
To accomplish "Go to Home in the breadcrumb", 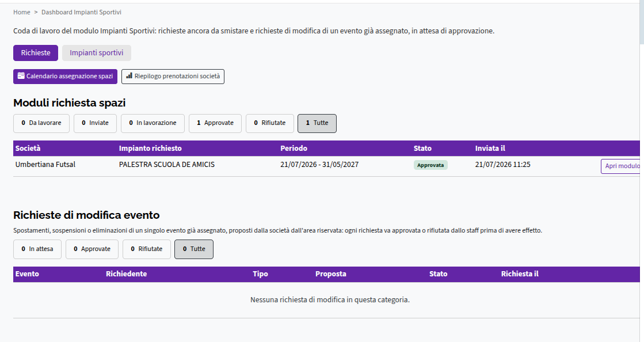I will click(x=22, y=12).
